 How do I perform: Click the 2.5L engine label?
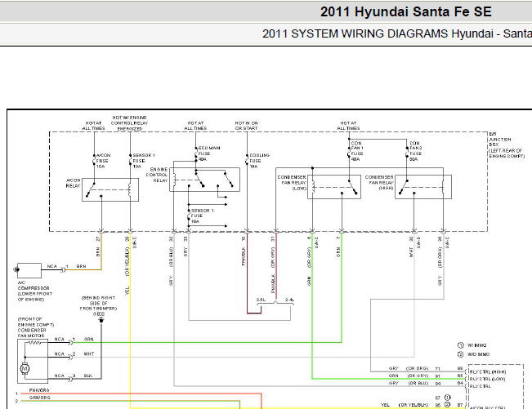261,300
